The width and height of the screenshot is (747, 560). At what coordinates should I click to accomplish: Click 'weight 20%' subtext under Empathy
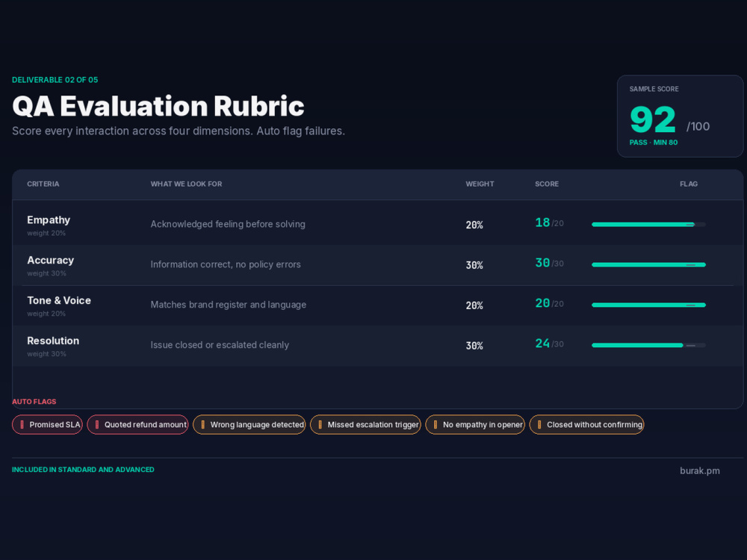(46, 233)
